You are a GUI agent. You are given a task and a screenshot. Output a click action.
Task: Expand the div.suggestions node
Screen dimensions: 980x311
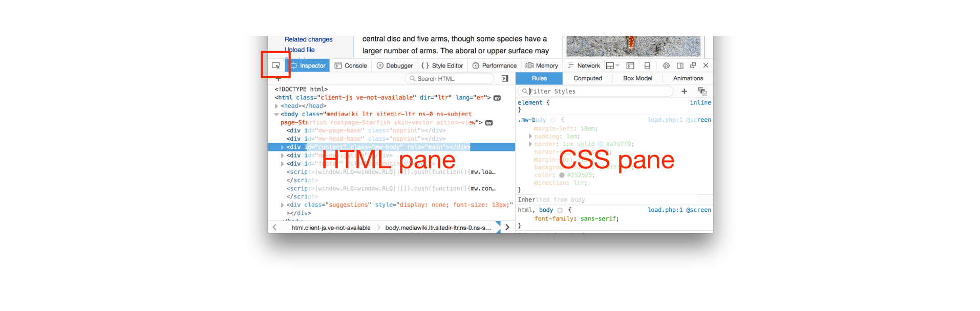(x=282, y=205)
